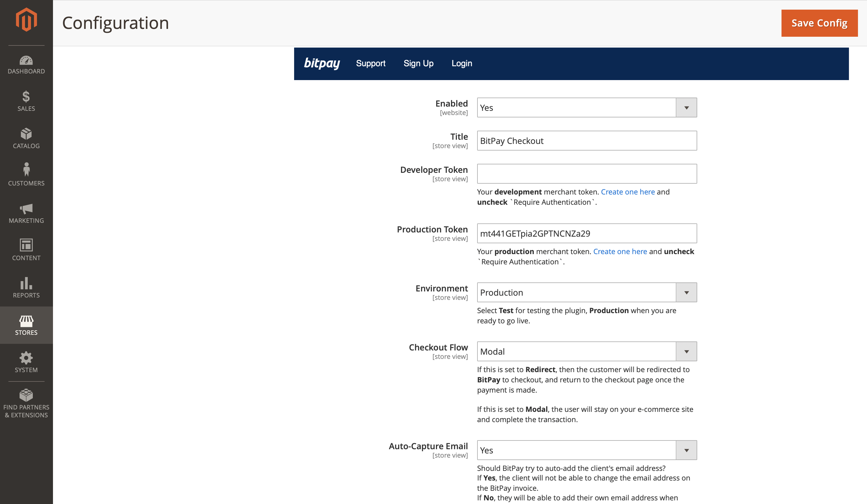
Task: Open the Sales dollar icon
Action: click(x=26, y=97)
